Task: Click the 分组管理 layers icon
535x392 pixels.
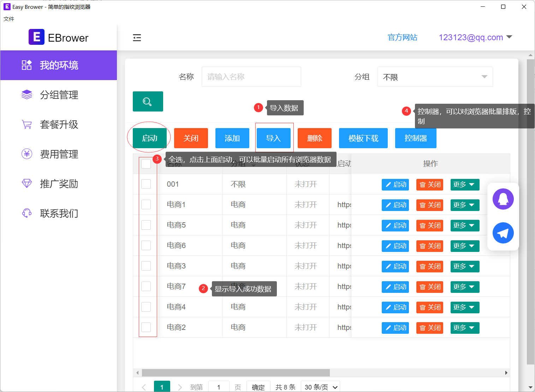Action: tap(27, 95)
